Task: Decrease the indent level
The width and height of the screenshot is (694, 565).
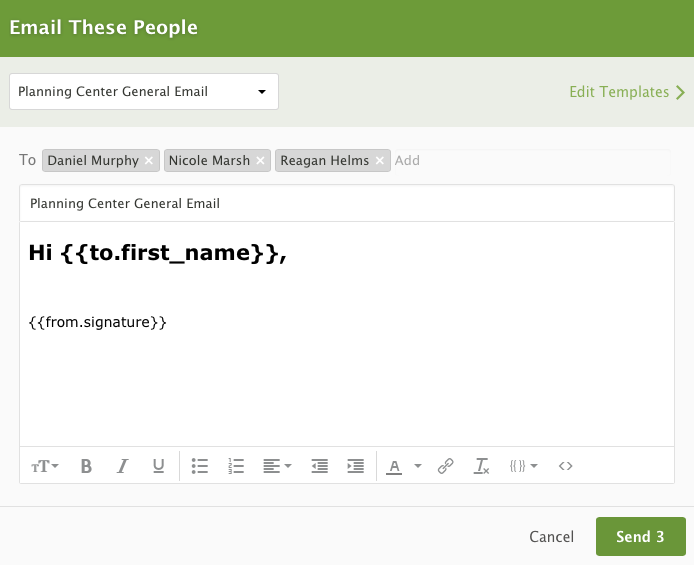Action: pos(320,466)
